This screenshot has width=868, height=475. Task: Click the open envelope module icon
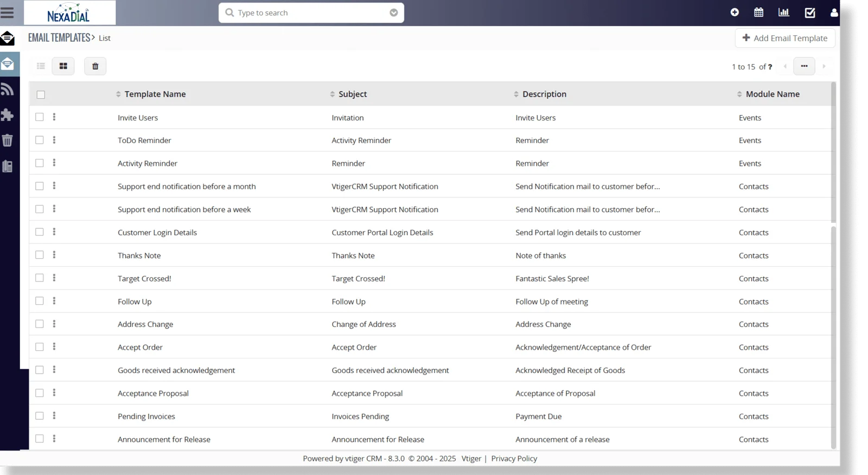click(x=8, y=38)
